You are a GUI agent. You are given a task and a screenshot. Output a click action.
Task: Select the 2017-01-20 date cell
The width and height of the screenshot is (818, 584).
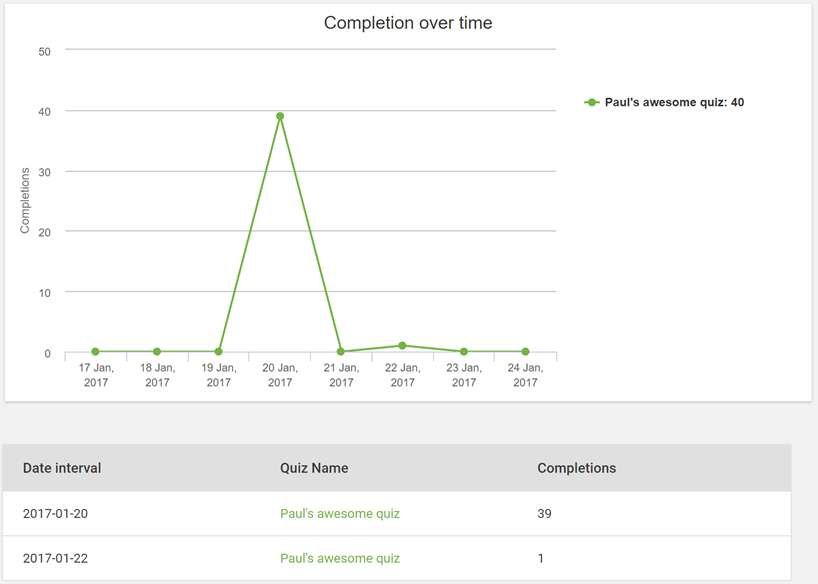point(55,514)
